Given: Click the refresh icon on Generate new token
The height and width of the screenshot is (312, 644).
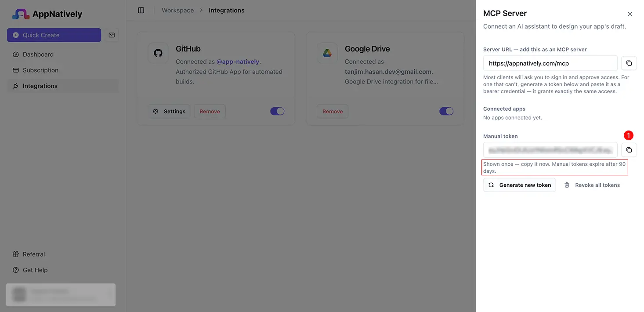Looking at the screenshot, I should tap(491, 185).
